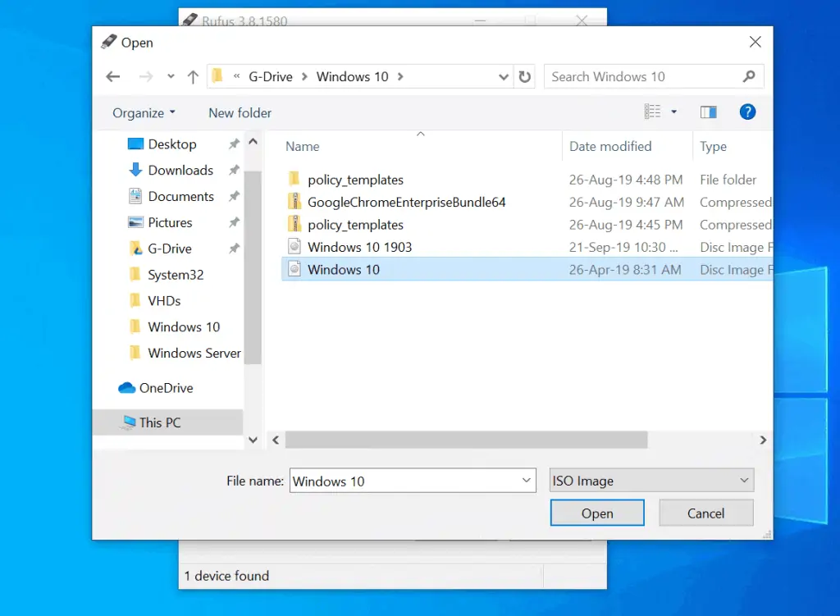Refresh the Windows 10 folder view
Screen dimensions: 840x616
[x=525, y=77]
